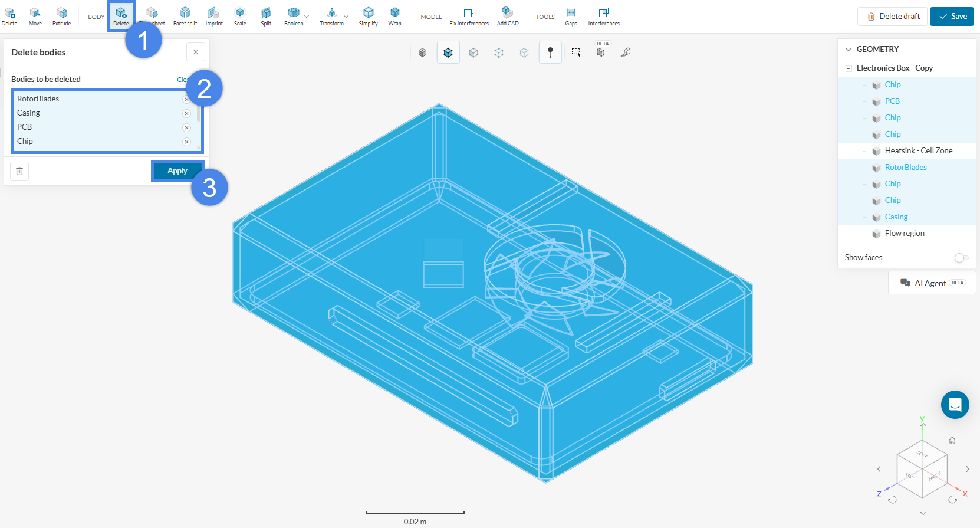Activate the Simplify tool
Screen dimensions: 980x528
coord(368,16)
